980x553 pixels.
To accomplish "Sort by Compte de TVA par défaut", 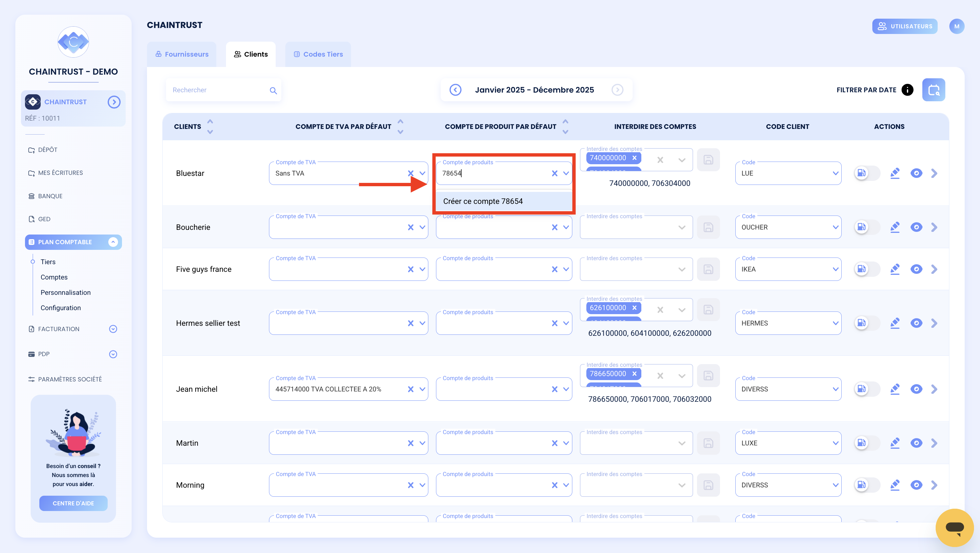I will coord(400,126).
